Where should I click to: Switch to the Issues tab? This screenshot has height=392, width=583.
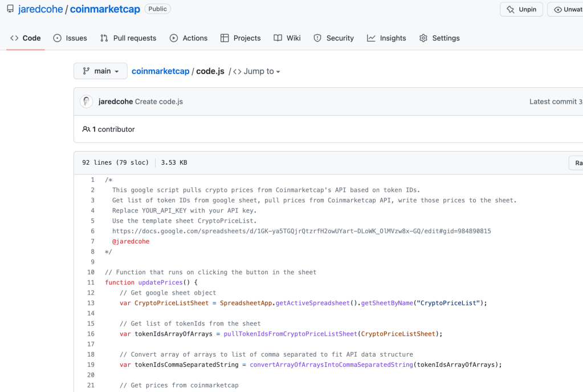[x=70, y=38]
